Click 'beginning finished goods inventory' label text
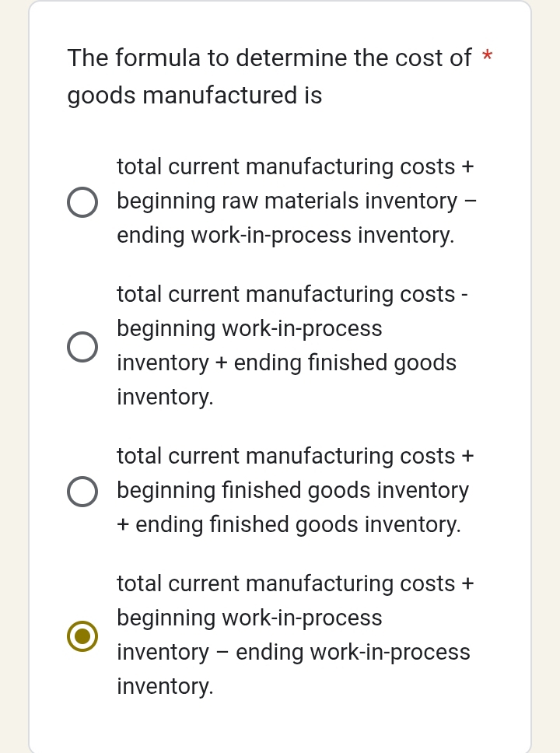This screenshot has width=560, height=753. pyautogui.click(x=293, y=491)
